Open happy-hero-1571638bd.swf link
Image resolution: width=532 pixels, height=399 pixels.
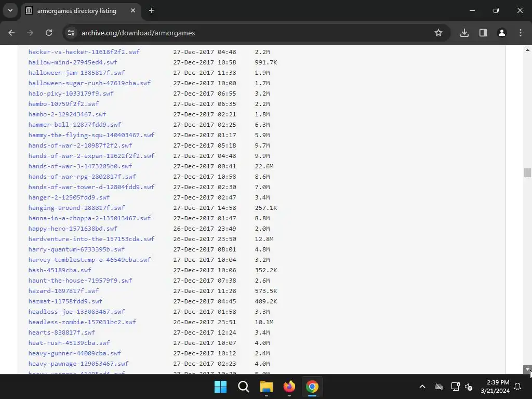coord(73,229)
